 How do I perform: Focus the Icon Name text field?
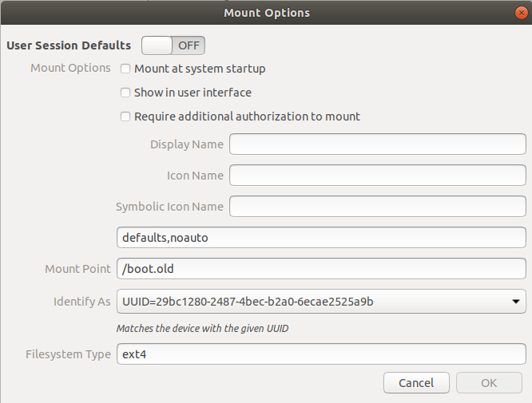(x=378, y=176)
